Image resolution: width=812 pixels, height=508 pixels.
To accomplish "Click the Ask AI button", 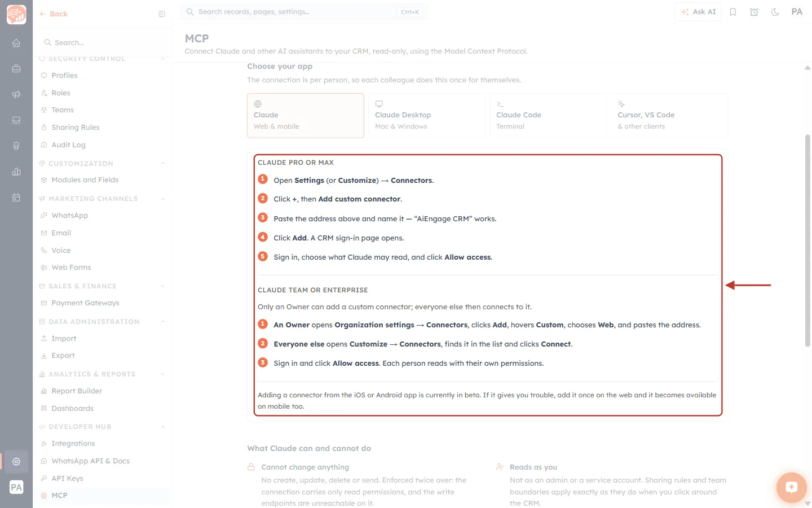I will pyautogui.click(x=698, y=12).
